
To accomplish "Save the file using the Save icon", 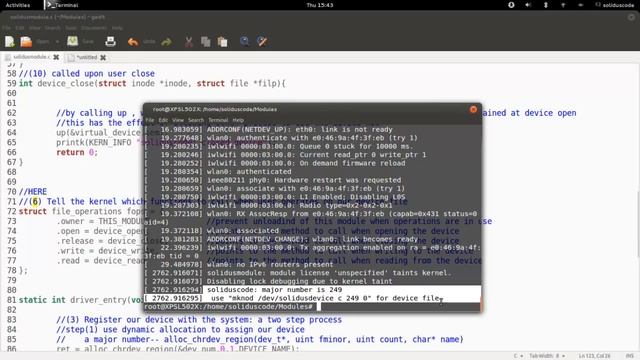I will pos(73,41).
